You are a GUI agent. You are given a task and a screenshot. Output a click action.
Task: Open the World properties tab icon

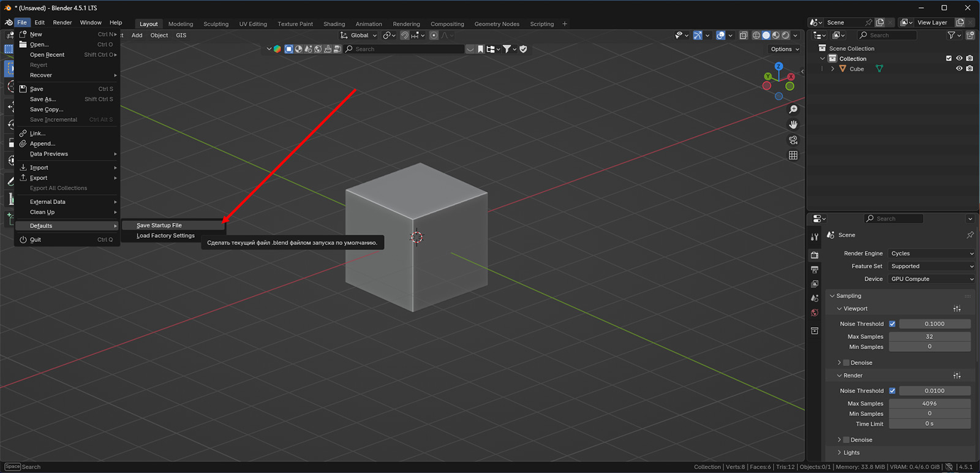(x=815, y=313)
